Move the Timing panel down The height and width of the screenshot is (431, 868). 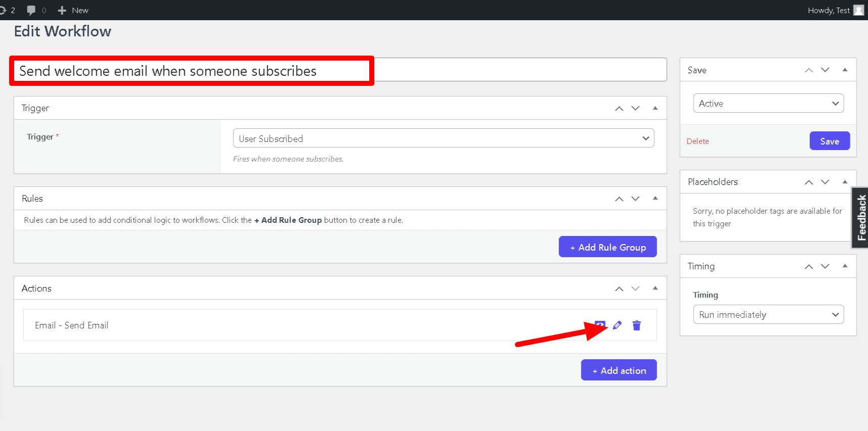[825, 266]
